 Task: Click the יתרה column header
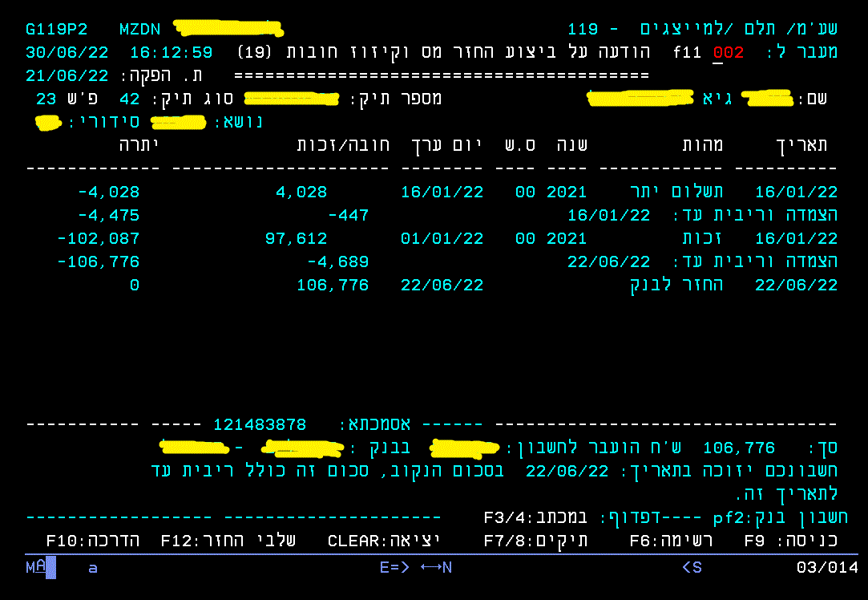(x=139, y=145)
